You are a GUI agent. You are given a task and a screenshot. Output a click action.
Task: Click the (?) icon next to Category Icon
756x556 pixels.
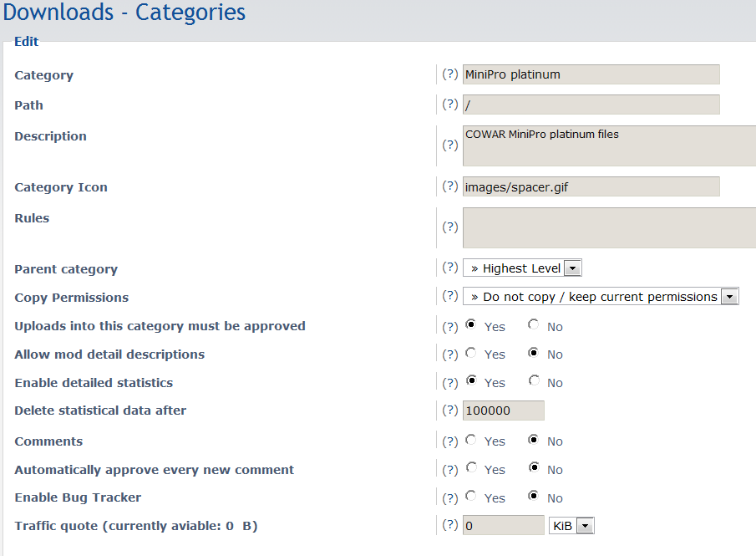tap(449, 186)
